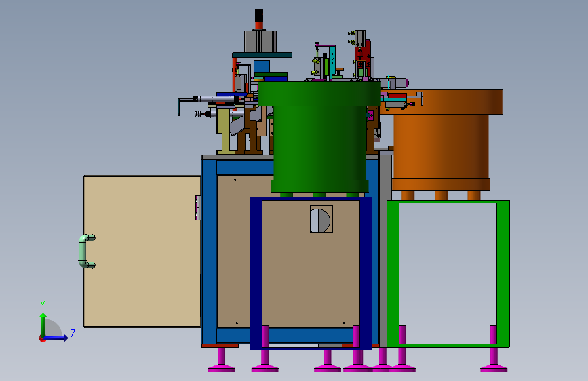Select the red slide assembly at top

(363, 58)
